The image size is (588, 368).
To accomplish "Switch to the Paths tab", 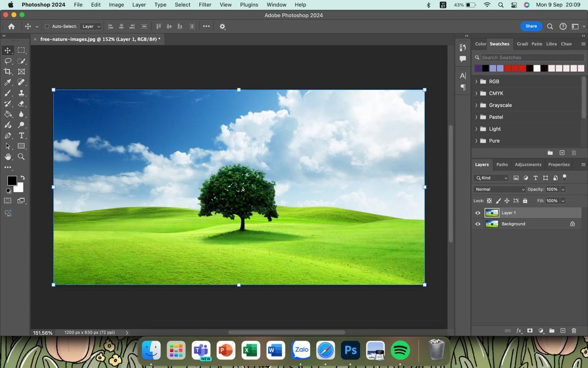I will point(502,164).
